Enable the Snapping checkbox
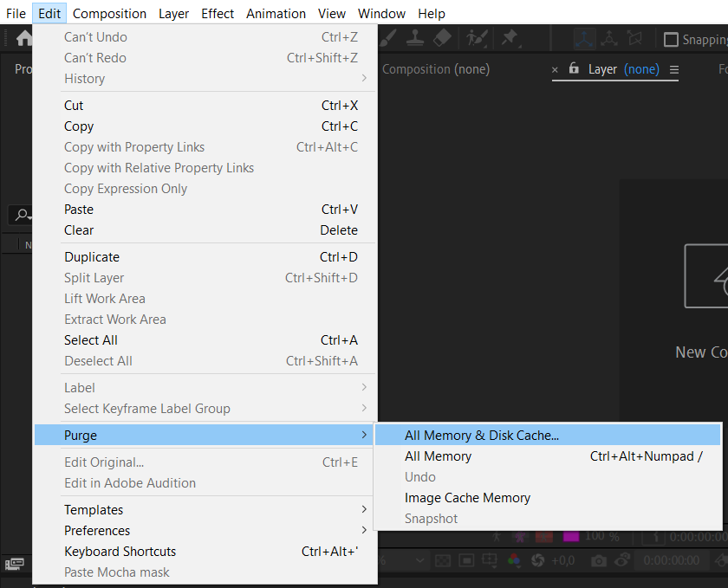Screen dimensions: 728x588 671,40
